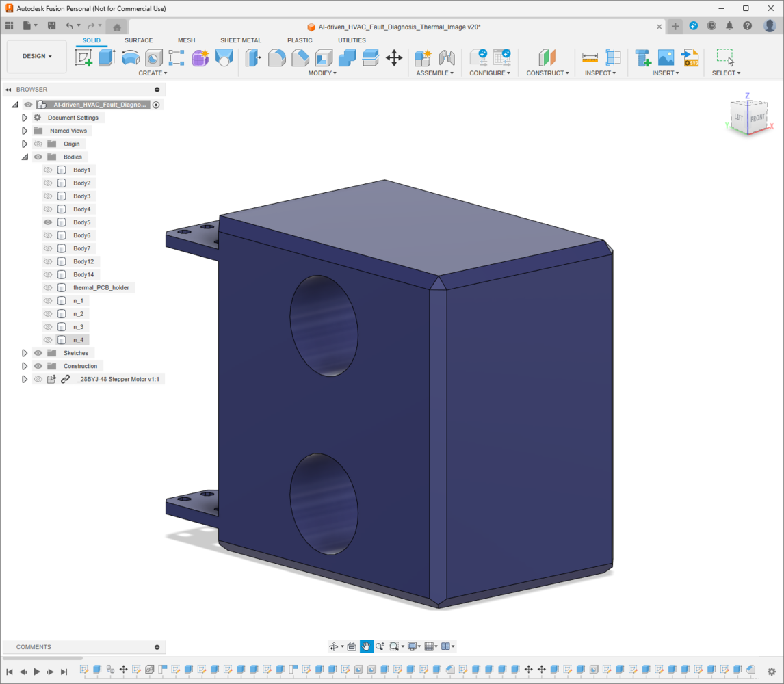This screenshot has height=684, width=784.
Task: Switch to the SURFACE tab
Action: coord(138,40)
